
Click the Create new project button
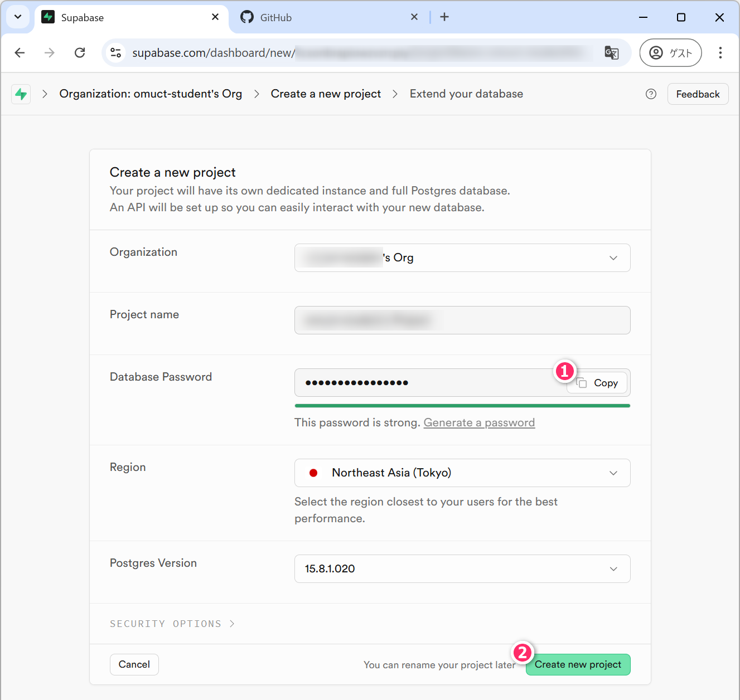point(578,665)
